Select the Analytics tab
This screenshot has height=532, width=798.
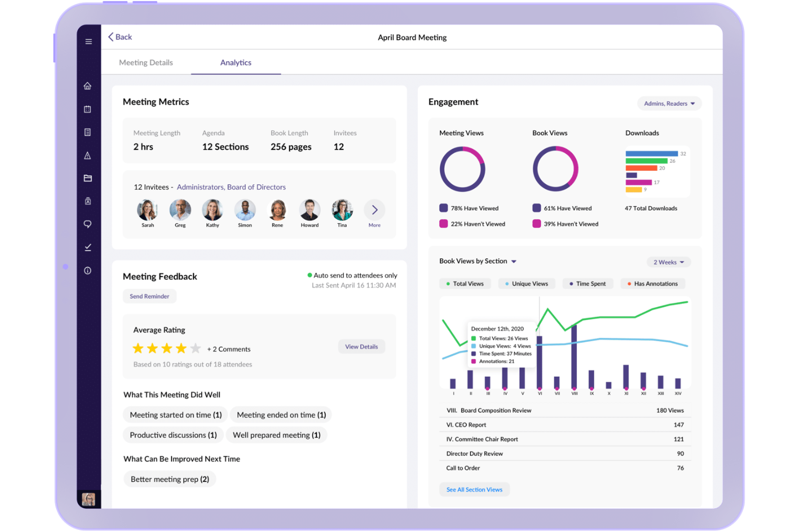pyautogui.click(x=236, y=63)
